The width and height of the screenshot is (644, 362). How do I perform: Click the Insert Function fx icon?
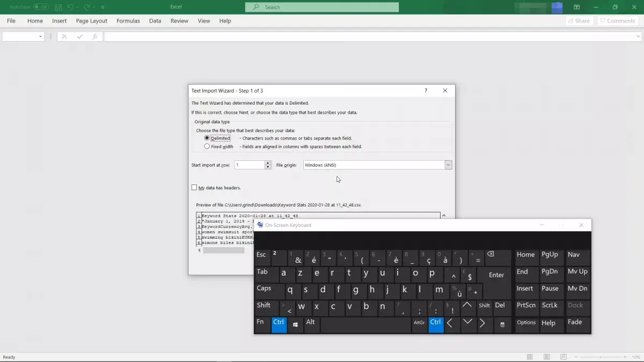pyautogui.click(x=94, y=36)
